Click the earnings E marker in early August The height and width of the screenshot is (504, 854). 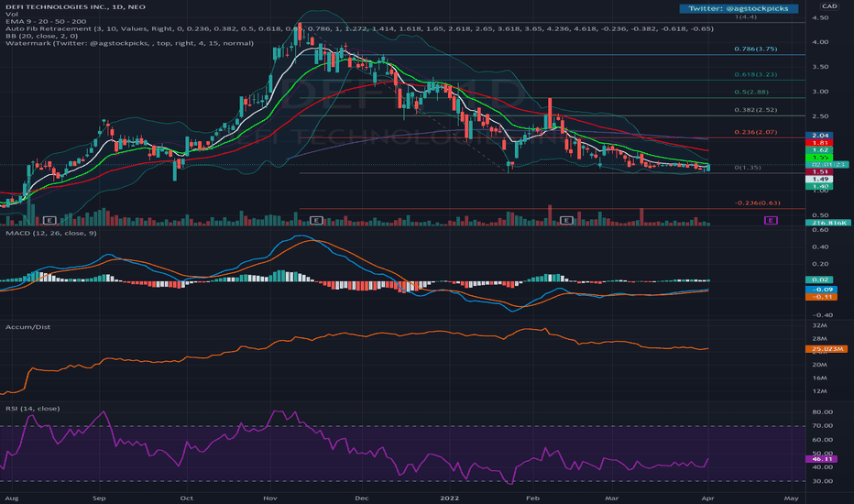(x=49, y=220)
